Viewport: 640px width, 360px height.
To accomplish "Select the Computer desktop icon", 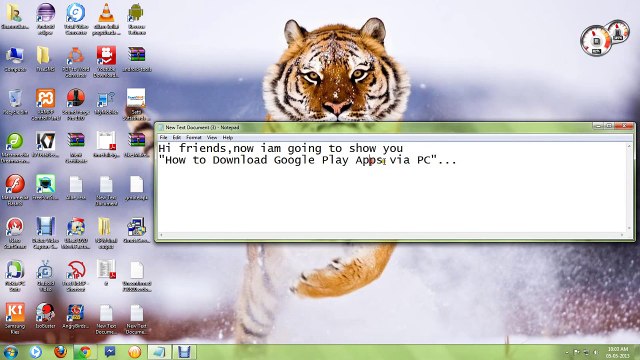I will point(15,59).
